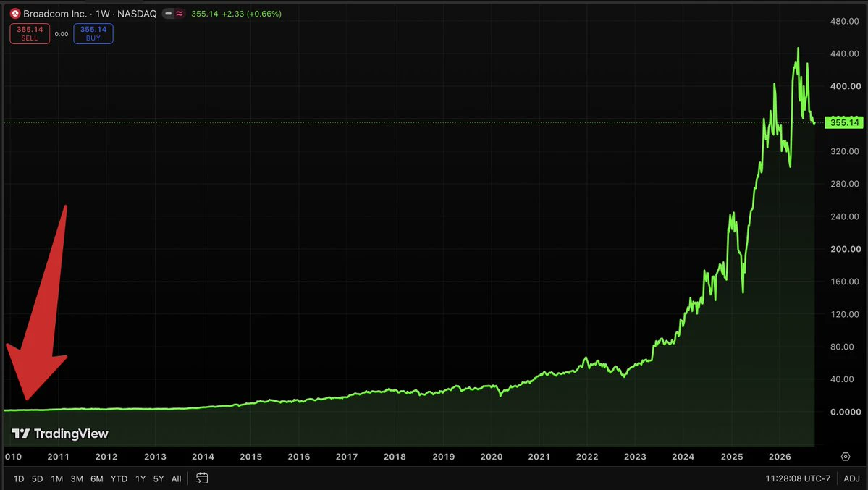The image size is (868, 490).
Task: Click the 0.0000 price axis label
Action: [x=846, y=412]
